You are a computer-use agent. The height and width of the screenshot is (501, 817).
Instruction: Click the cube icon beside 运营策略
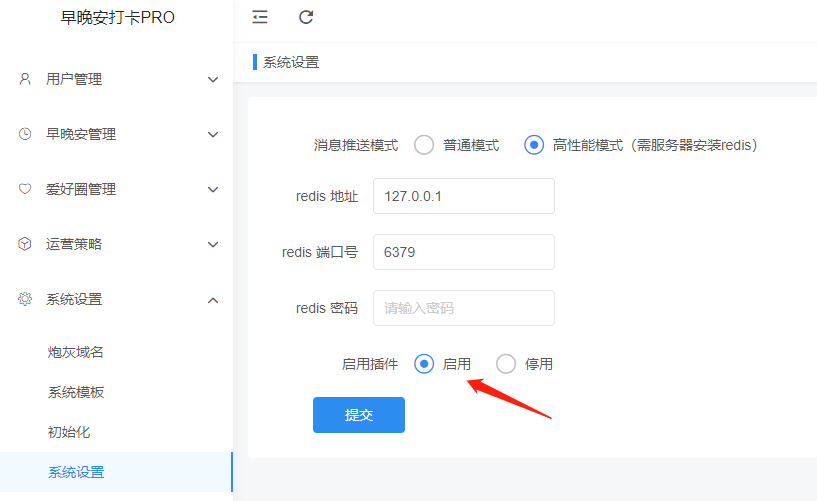[x=24, y=244]
